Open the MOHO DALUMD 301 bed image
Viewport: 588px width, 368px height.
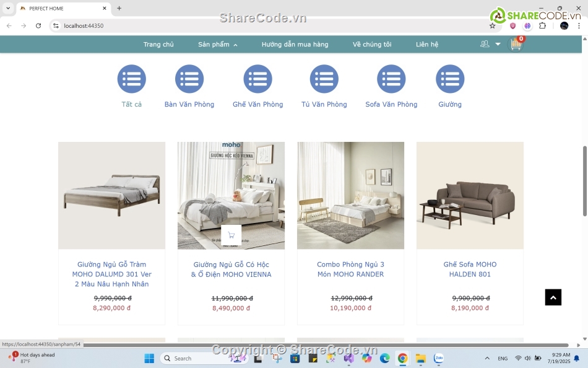pos(112,195)
